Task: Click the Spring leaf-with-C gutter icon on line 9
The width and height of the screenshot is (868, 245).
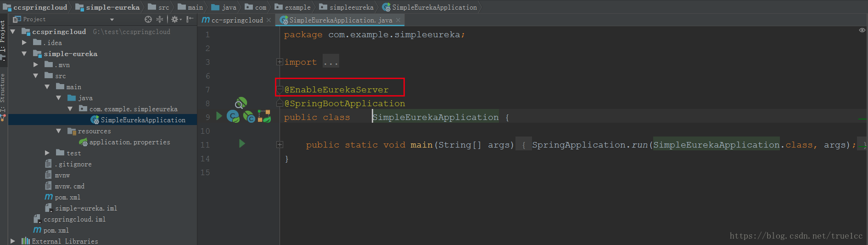Action: tap(249, 117)
